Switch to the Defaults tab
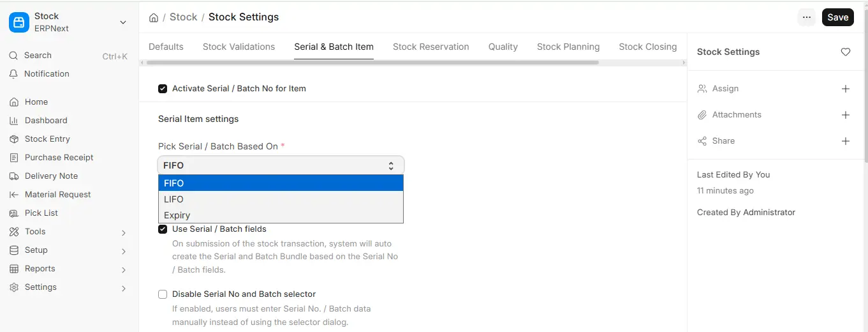This screenshot has height=332, width=868. (x=166, y=47)
